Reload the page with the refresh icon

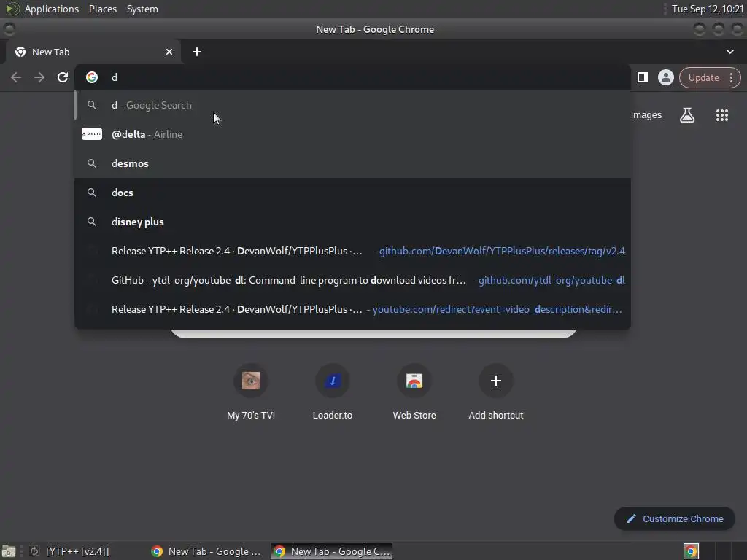63,77
